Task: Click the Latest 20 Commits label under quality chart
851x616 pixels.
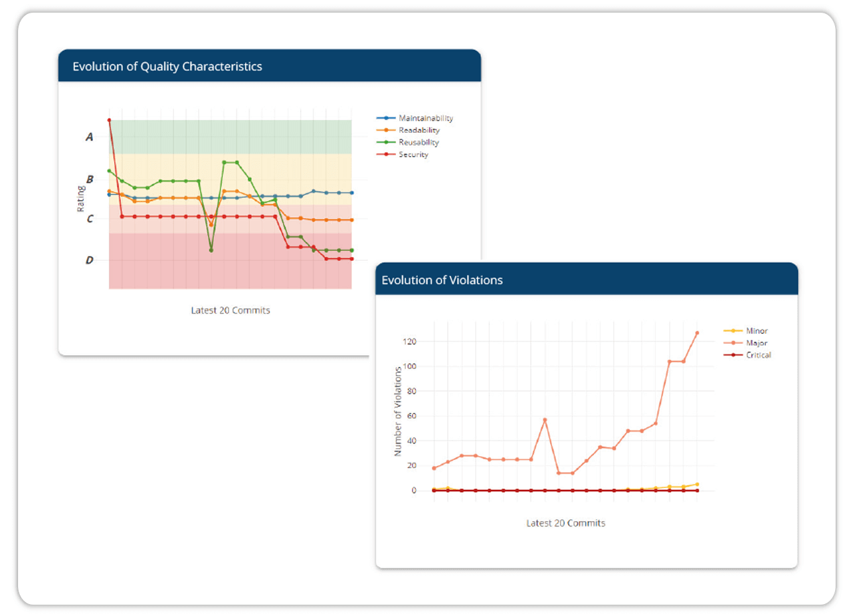Action: click(231, 310)
